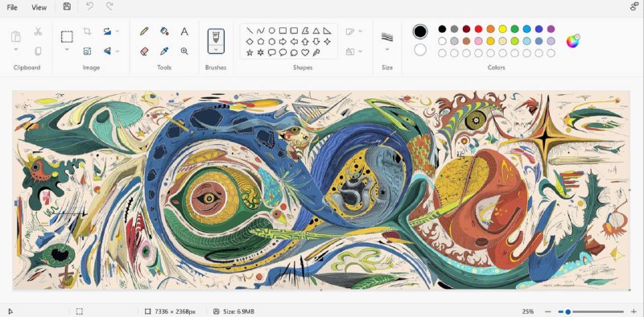Pick the Color picker eyedropper tool
The height and width of the screenshot is (317, 644).
[164, 51]
